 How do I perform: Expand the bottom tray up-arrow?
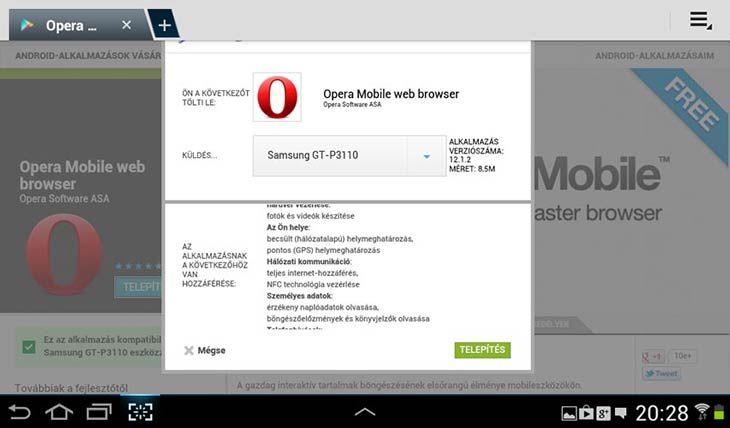pyautogui.click(x=365, y=412)
